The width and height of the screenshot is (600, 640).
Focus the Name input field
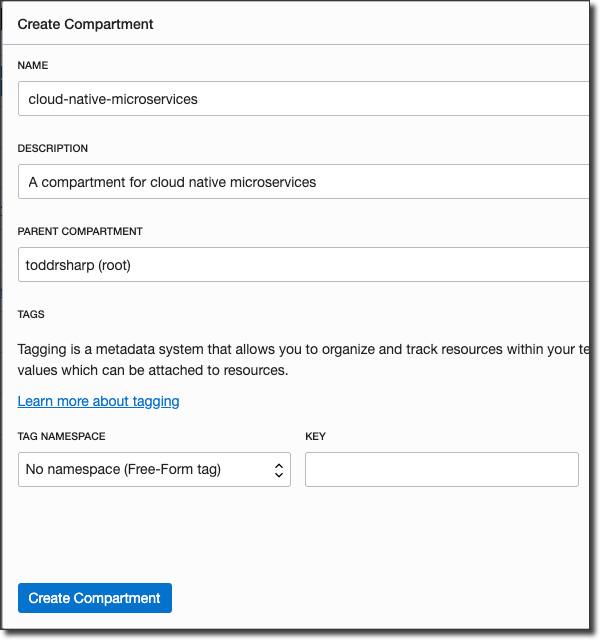[x=300, y=99]
